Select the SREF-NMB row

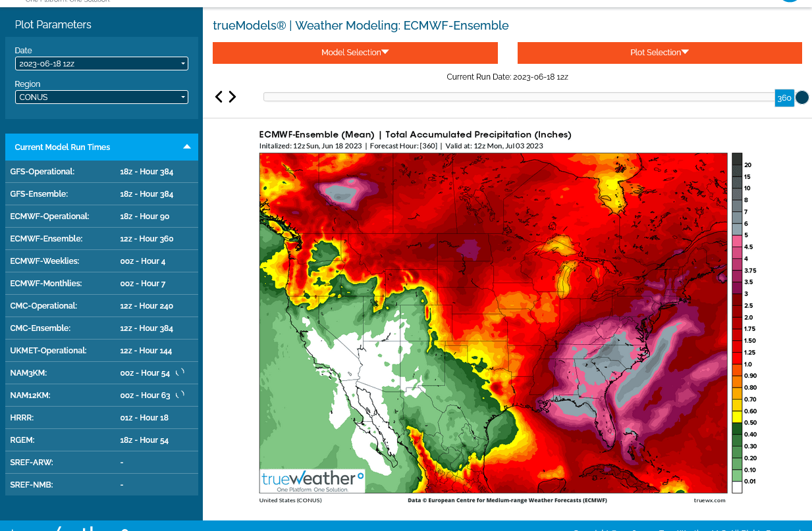pyautogui.click(x=101, y=485)
